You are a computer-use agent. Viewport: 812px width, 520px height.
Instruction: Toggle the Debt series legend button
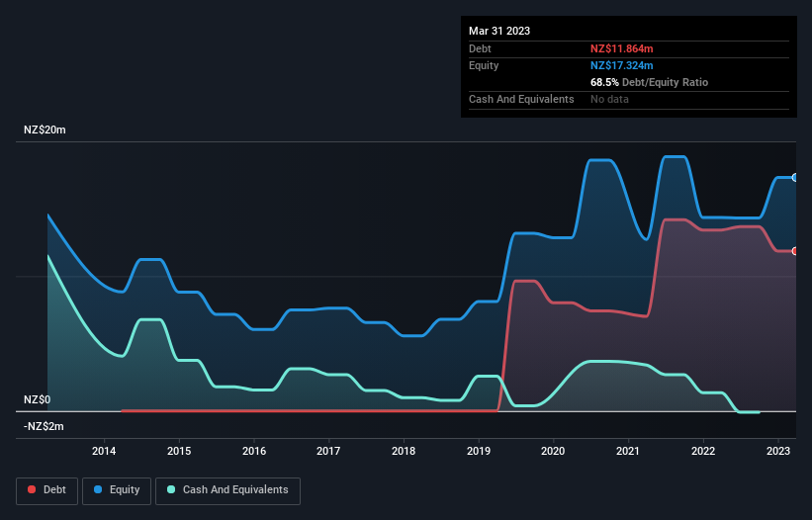coord(47,490)
